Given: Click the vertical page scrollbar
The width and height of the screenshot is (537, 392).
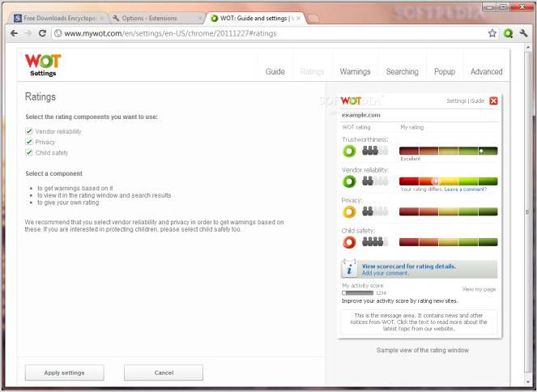Looking at the screenshot, I should (528, 212).
